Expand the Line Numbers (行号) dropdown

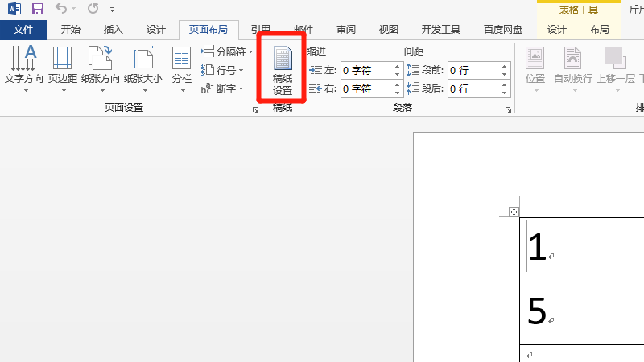(x=223, y=70)
